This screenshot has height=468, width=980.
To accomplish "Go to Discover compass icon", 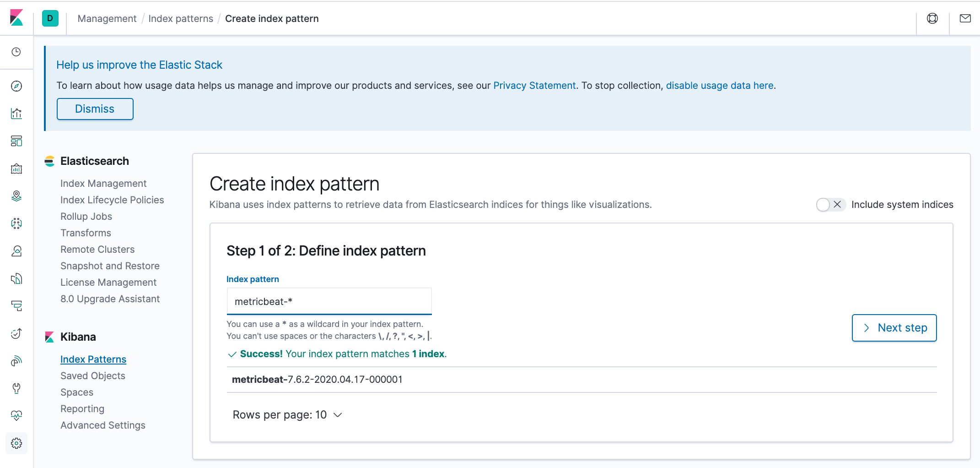I will coord(16,86).
